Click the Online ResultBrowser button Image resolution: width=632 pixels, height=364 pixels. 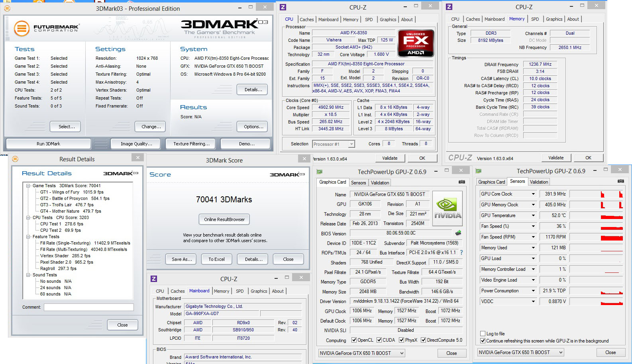(224, 219)
